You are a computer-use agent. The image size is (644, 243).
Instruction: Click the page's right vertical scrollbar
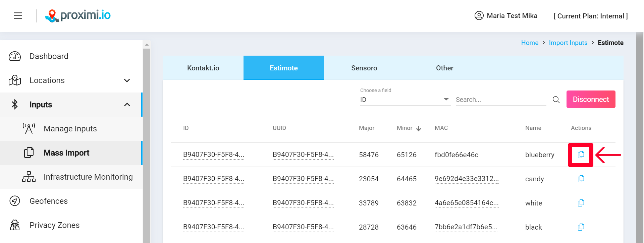[x=640, y=137]
